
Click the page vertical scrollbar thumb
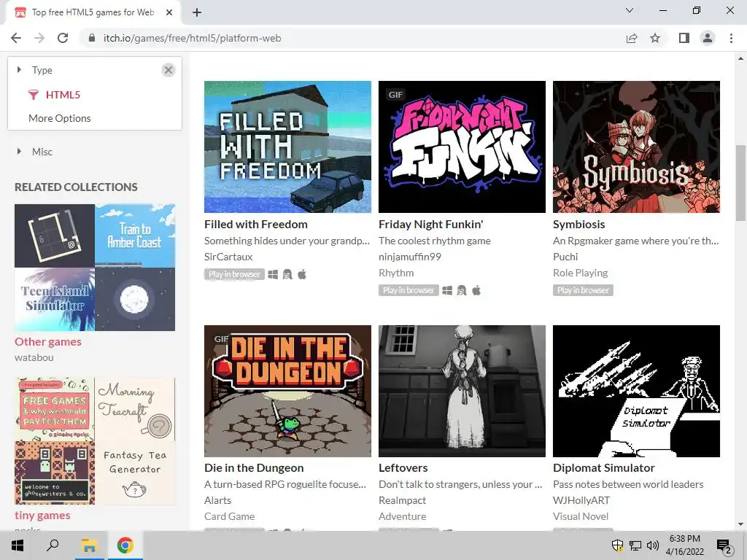click(x=740, y=182)
